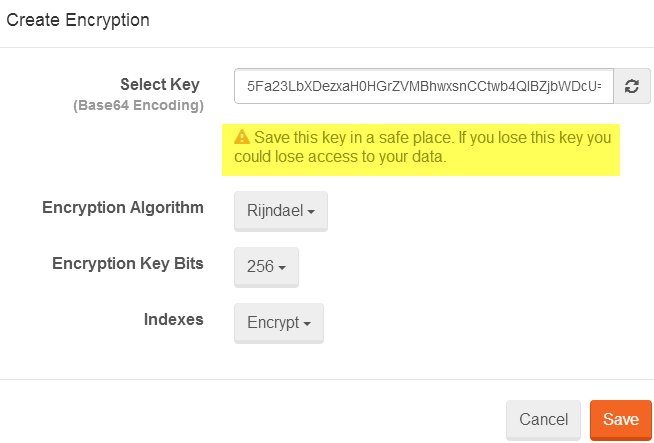Regenerate the key with the refresh icon
This screenshot has width=654, height=443.
(x=632, y=86)
